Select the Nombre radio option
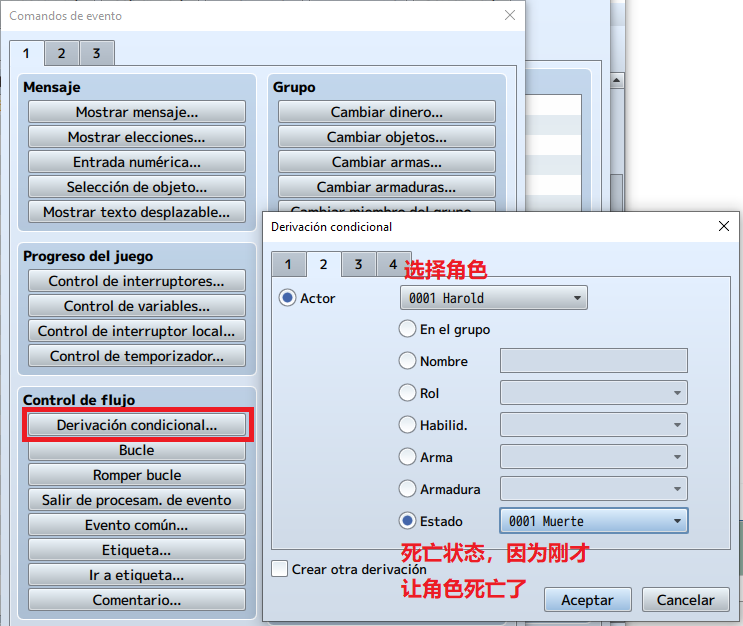Viewport: 743px width, 626px height. [407, 361]
